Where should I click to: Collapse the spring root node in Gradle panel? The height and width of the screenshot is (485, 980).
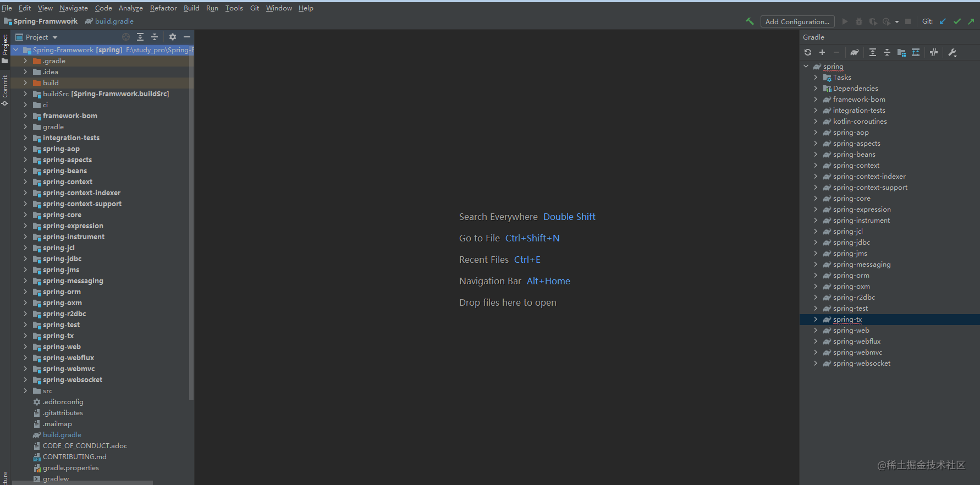(806, 66)
